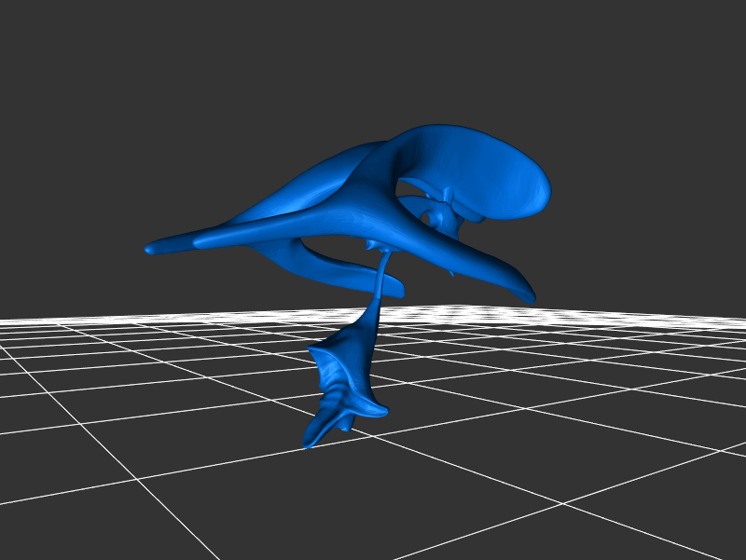Click the grid floor in the bottom-right corner
Viewport: 746px width, 560px height.
[x=690, y=522]
